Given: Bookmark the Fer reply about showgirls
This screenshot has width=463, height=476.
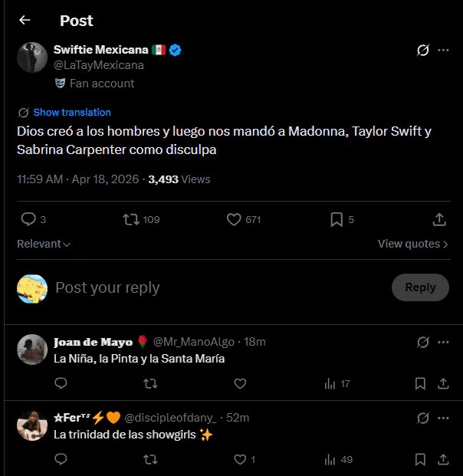Looking at the screenshot, I should point(420,459).
